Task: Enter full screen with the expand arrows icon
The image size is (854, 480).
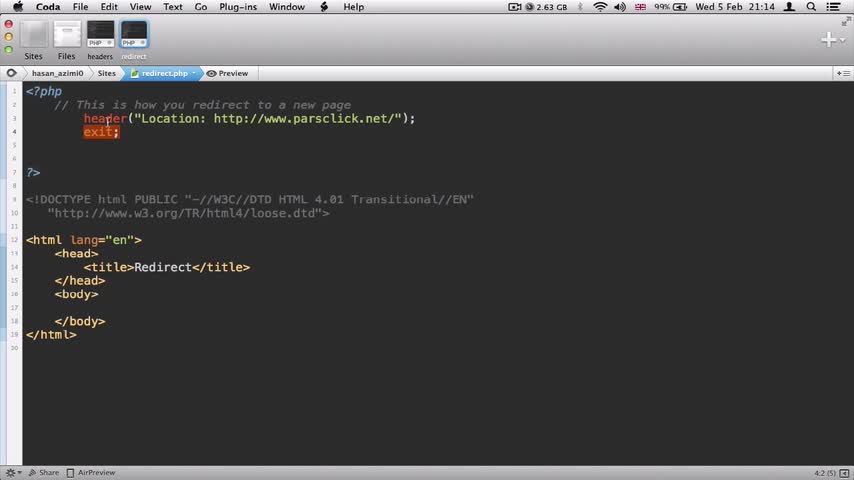Action: pos(845,21)
